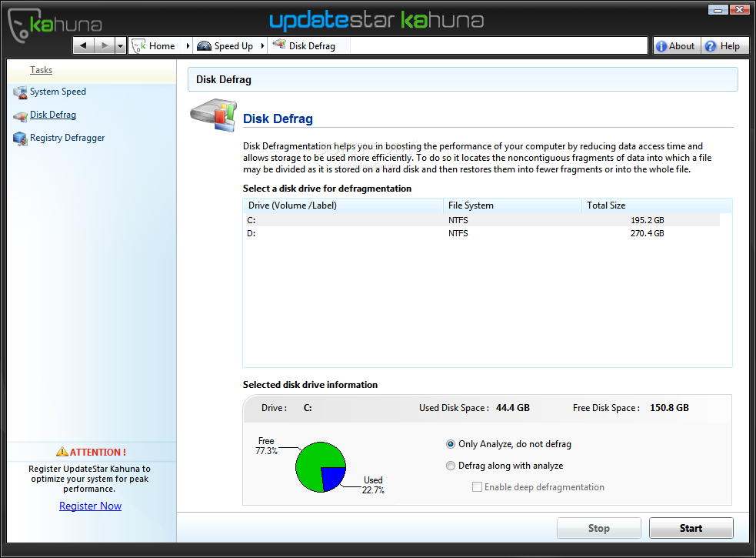Click the Used 22.7% chart label
756x558 pixels.
373,485
